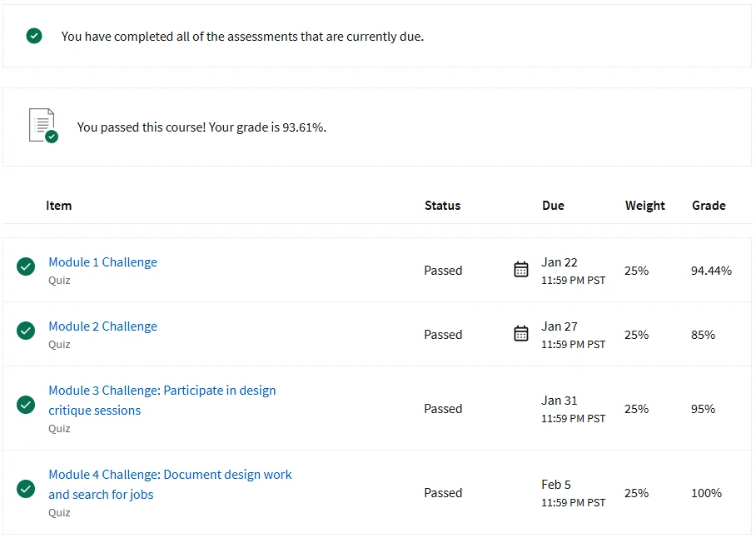
Task: Open the Module 2 Challenge quiz
Action: pos(102,326)
